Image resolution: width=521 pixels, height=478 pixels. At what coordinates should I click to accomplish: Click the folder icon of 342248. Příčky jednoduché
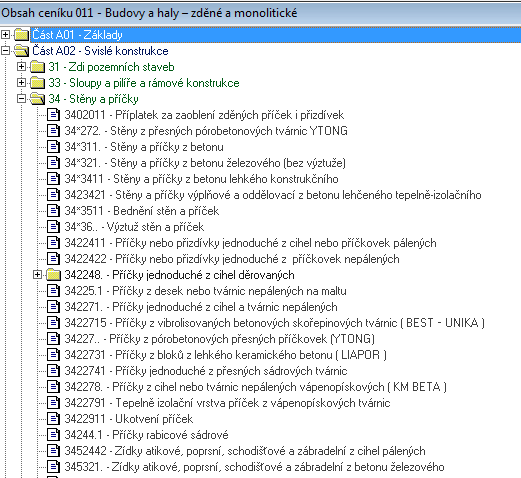pyautogui.click(x=53, y=275)
